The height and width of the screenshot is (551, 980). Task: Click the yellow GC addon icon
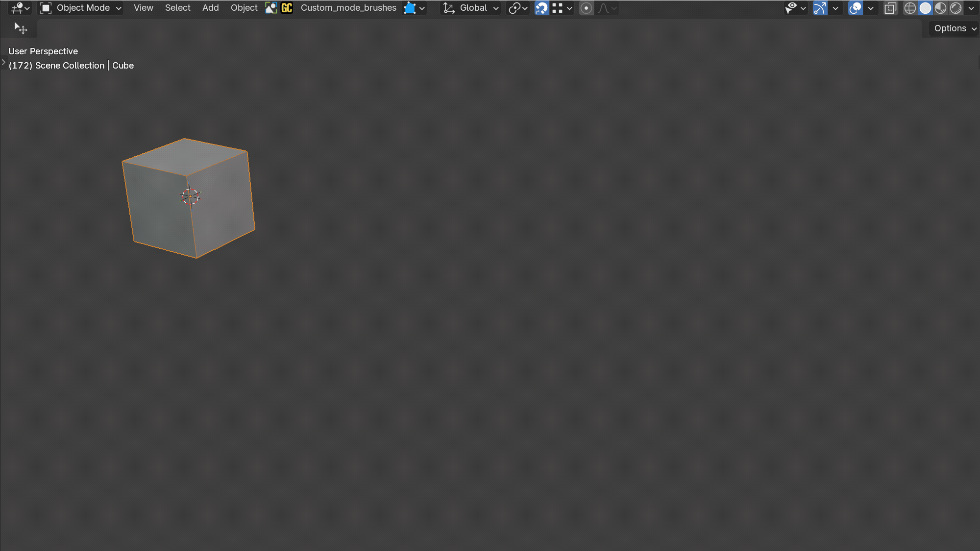287,8
